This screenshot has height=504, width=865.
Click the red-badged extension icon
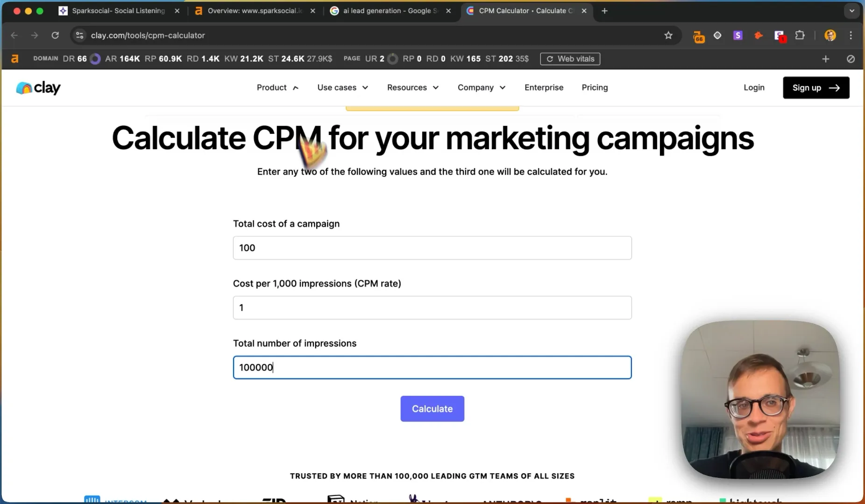pyautogui.click(x=780, y=36)
